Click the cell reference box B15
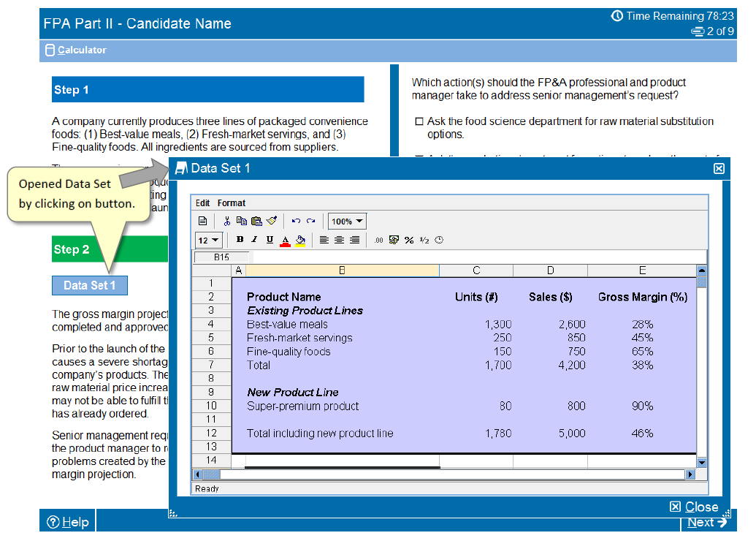Screen dimensions: 756x541 [x=221, y=257]
